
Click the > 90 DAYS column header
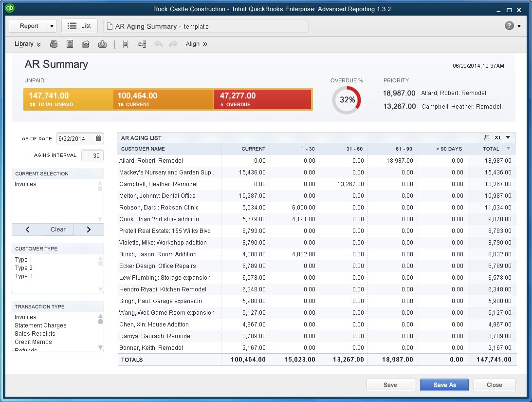pos(449,149)
